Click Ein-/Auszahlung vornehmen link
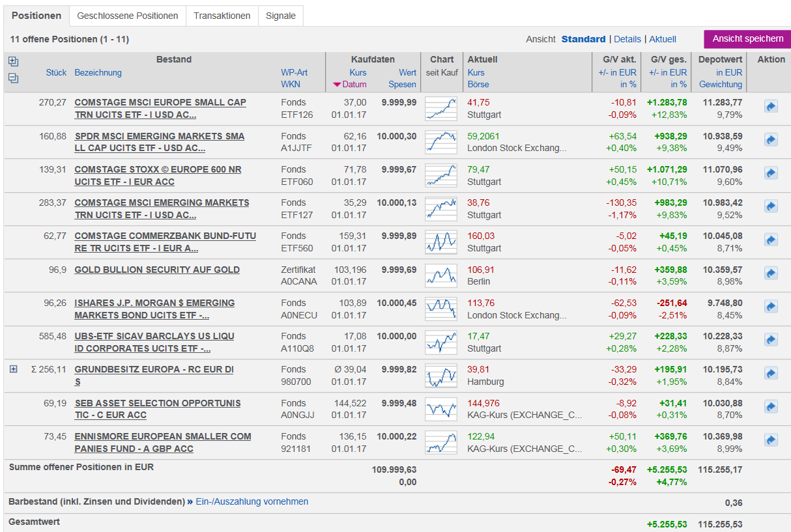Image resolution: width=791 pixels, height=532 pixels. 252,501
